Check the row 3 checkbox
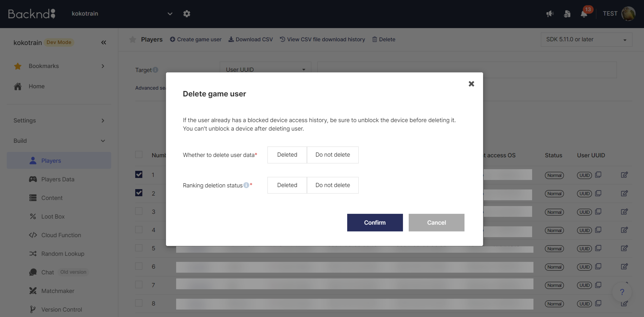 point(139,211)
